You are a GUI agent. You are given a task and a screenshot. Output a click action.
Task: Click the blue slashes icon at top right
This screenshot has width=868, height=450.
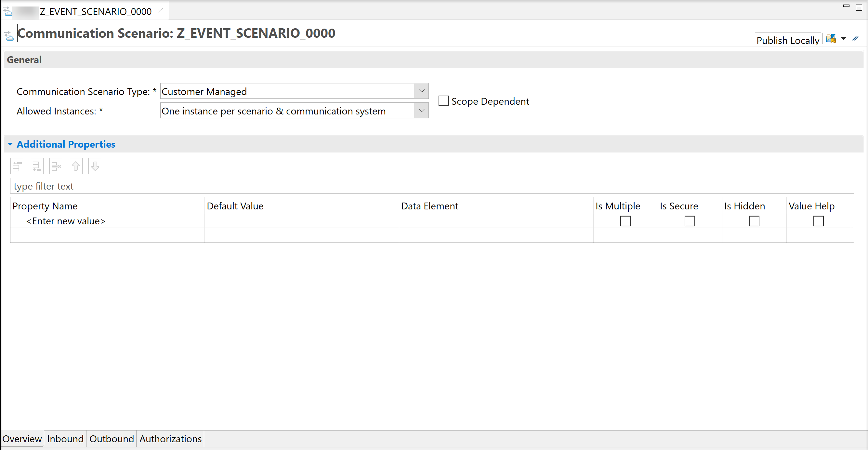point(857,39)
